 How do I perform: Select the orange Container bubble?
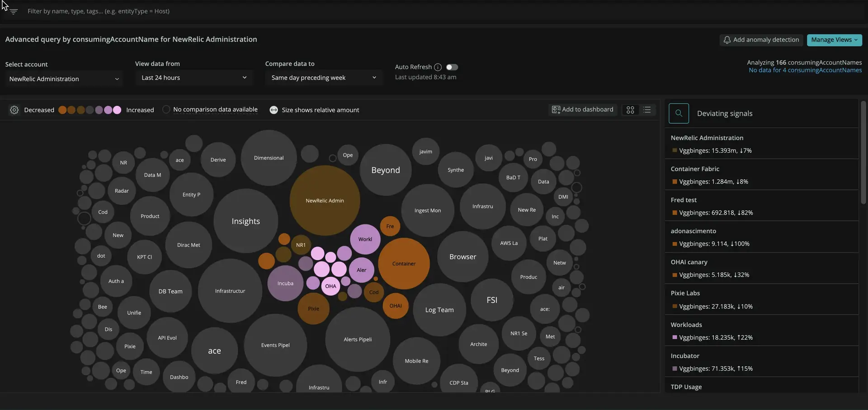(404, 264)
